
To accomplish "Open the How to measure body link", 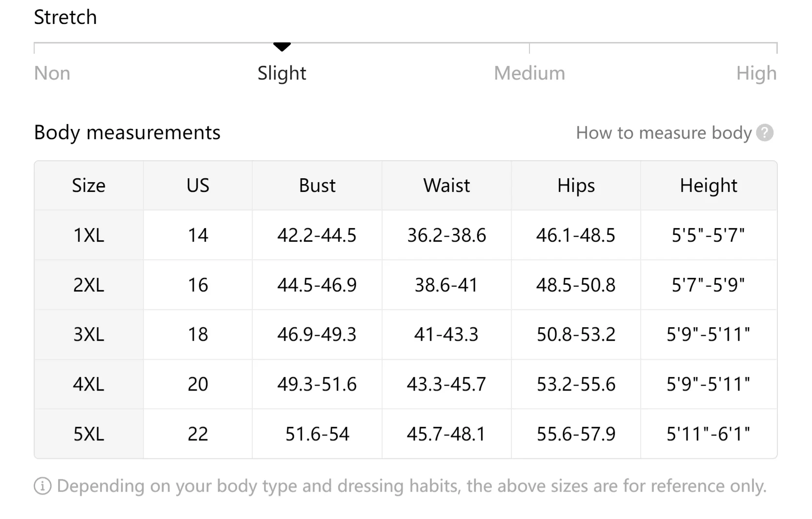I will coord(663,133).
